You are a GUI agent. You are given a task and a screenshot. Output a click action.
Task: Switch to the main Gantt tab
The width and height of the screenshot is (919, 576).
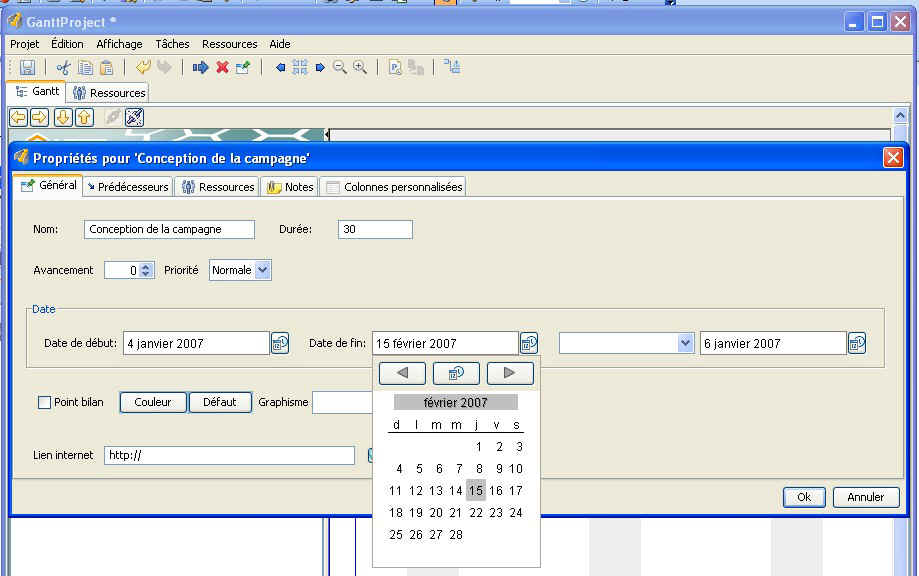tap(36, 91)
